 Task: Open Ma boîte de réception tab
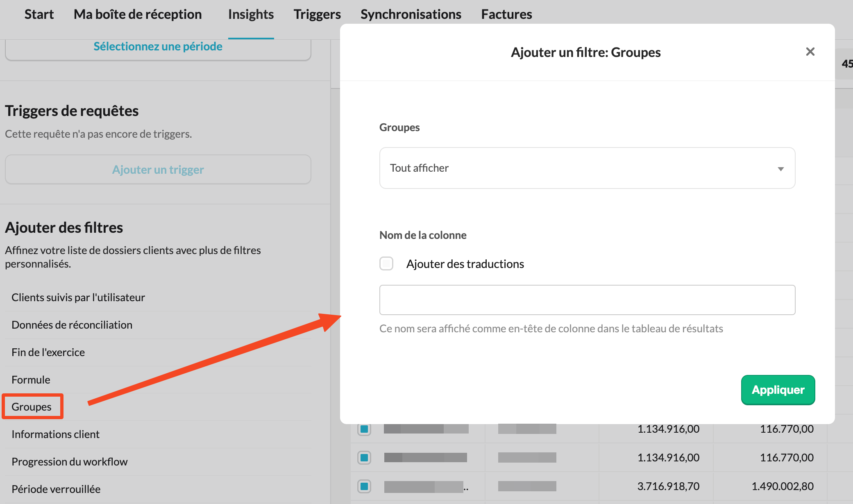pyautogui.click(x=138, y=14)
